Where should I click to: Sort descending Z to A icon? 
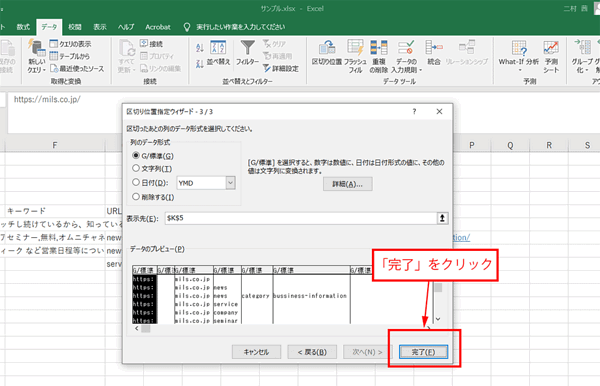pos(199,64)
